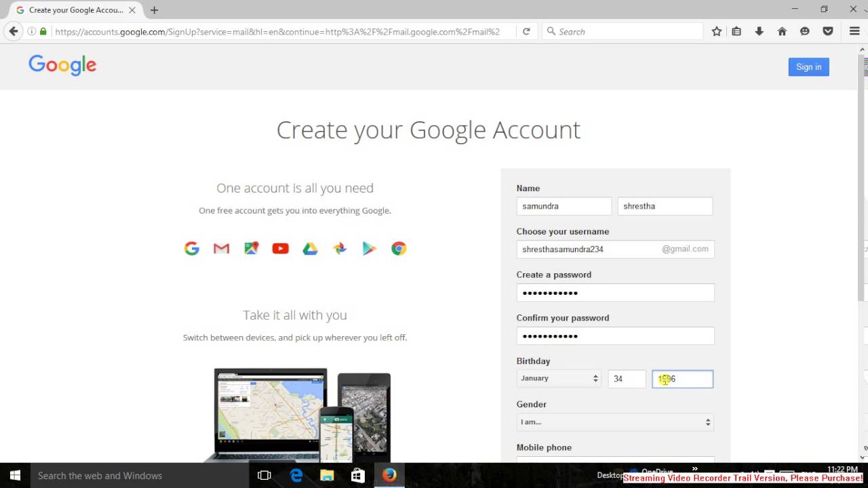
Task: Click the last name field containing shrestha
Action: [665, 206]
